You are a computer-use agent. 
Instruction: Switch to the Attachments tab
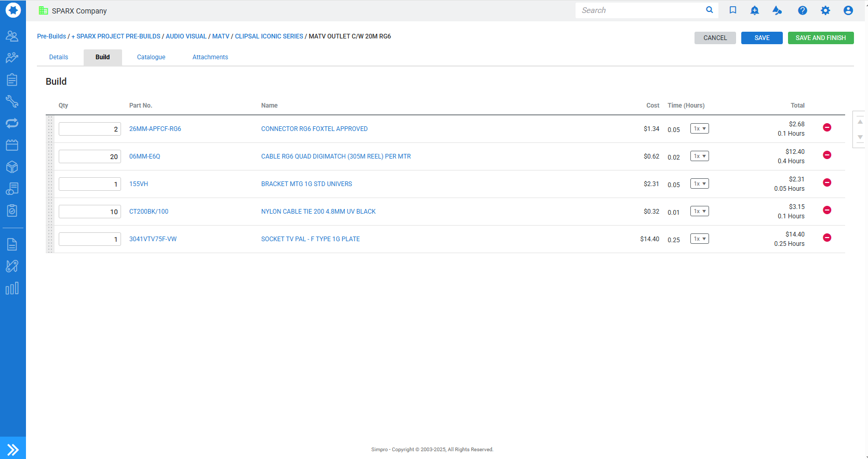tap(210, 57)
